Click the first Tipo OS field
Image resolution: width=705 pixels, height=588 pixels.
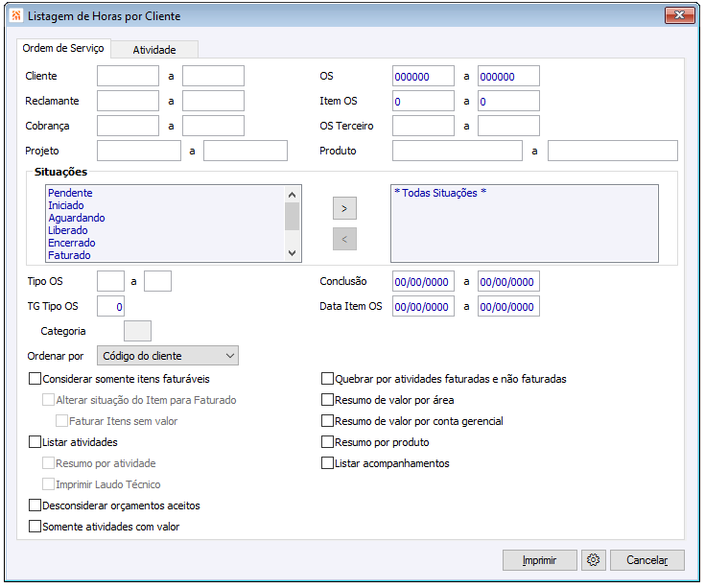click(x=110, y=281)
